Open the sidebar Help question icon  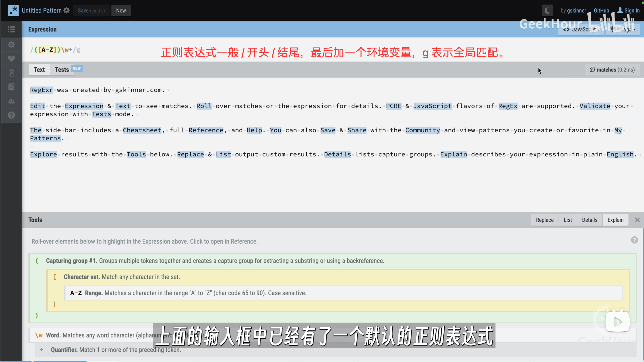[x=11, y=115]
